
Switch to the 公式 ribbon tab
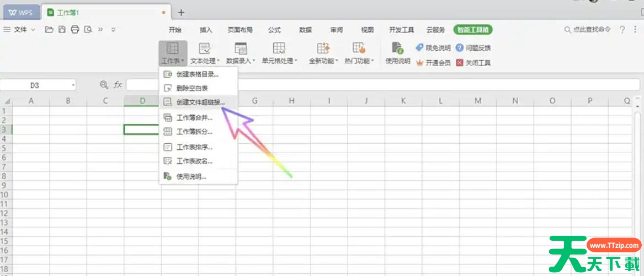pos(274,30)
